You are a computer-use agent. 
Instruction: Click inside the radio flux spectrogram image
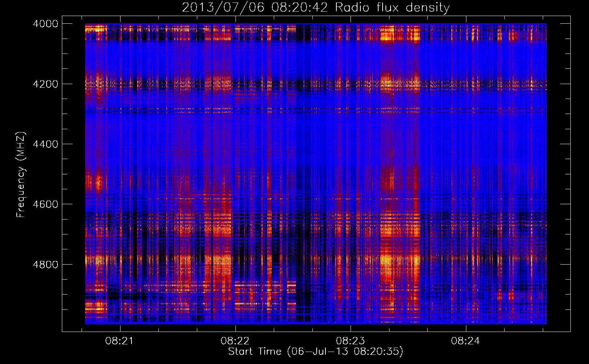[316, 174]
